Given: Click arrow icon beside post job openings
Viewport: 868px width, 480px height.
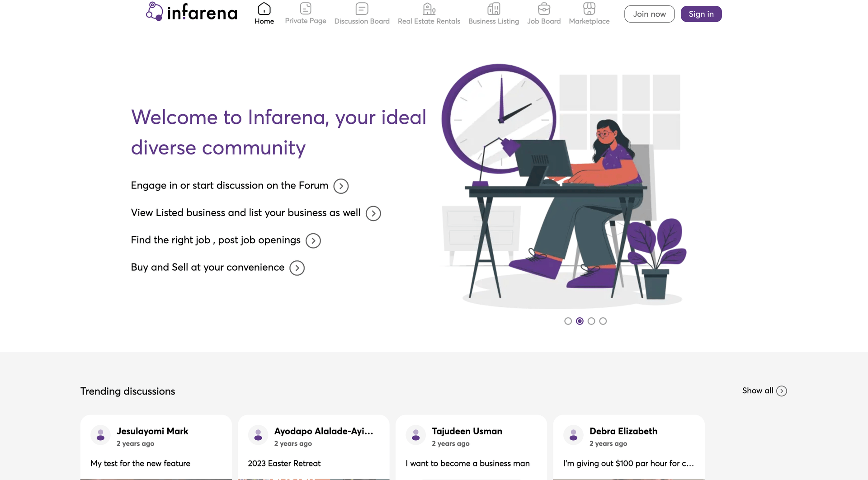Looking at the screenshot, I should pos(313,241).
